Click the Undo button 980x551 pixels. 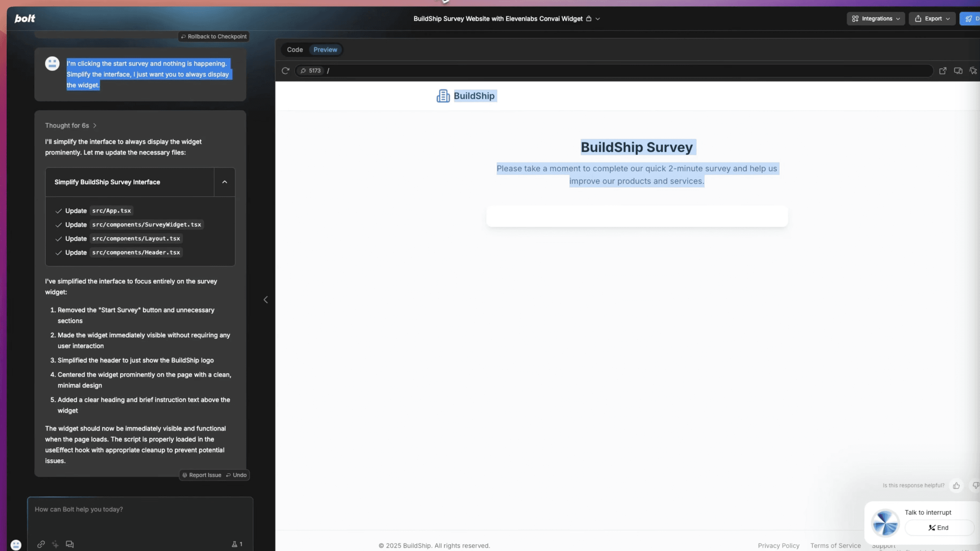236,475
